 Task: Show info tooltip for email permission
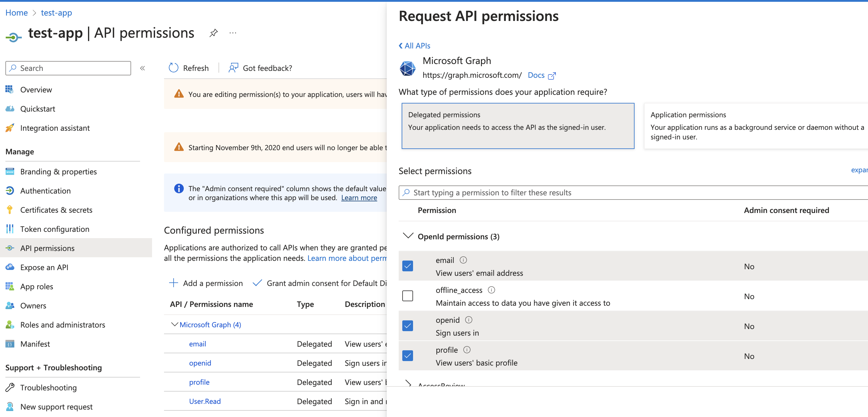pyautogui.click(x=463, y=260)
